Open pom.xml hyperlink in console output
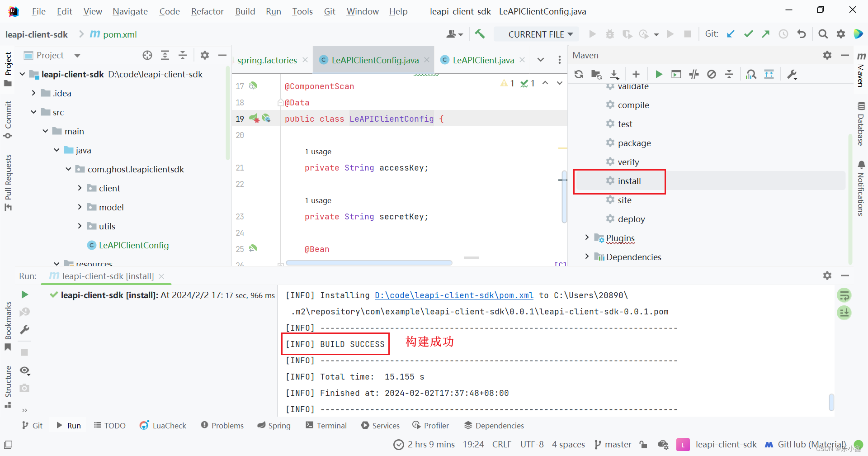Screen dimensions: 868x456 click(453, 295)
